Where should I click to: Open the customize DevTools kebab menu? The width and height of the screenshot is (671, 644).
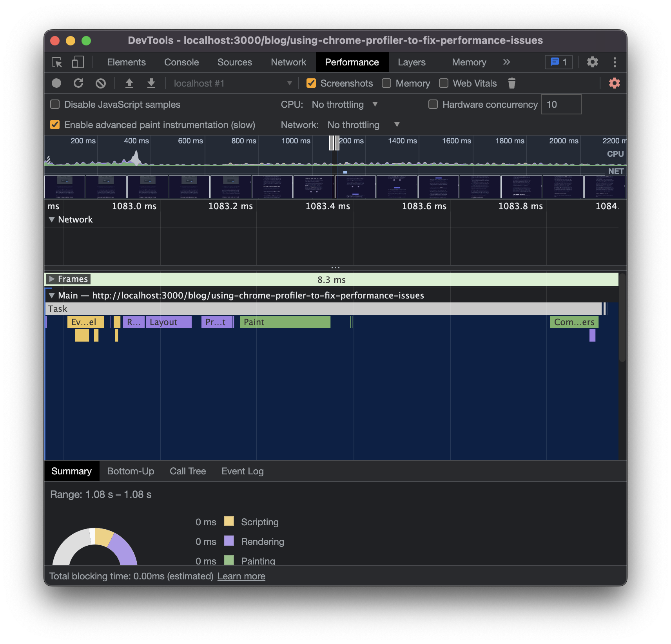(x=615, y=62)
